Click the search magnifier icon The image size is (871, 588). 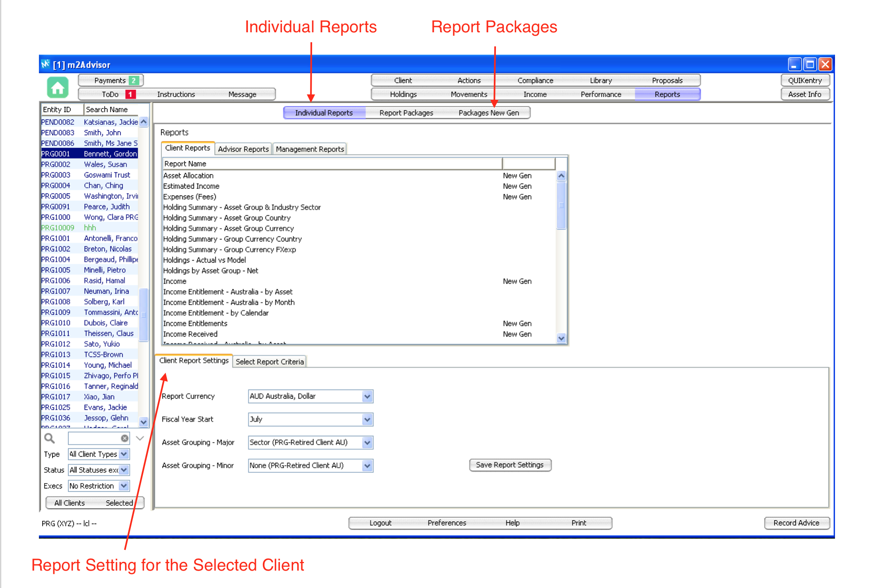pos(49,438)
